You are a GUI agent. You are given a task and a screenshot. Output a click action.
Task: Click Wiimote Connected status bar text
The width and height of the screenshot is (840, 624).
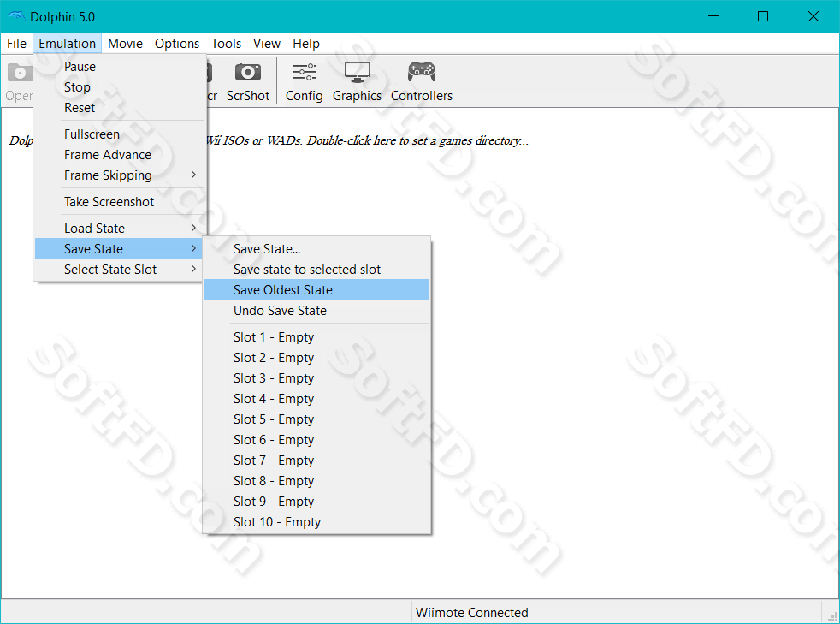[x=472, y=613]
